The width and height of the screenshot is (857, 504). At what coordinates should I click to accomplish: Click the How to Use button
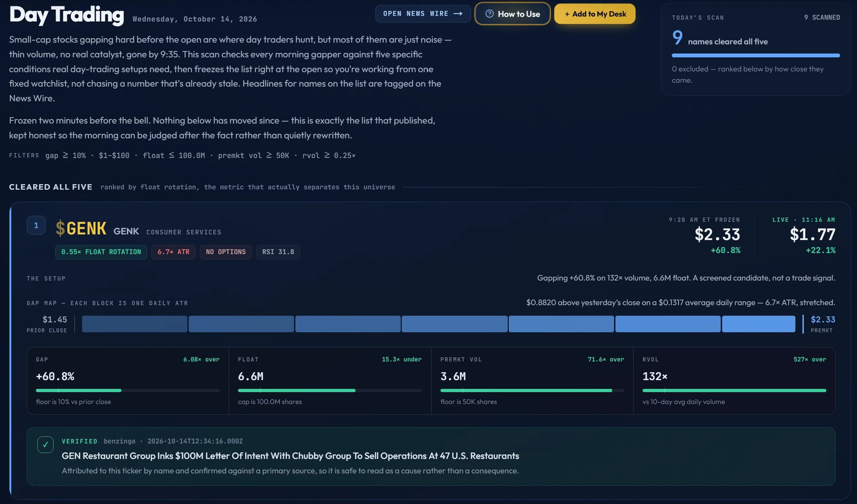pyautogui.click(x=512, y=14)
